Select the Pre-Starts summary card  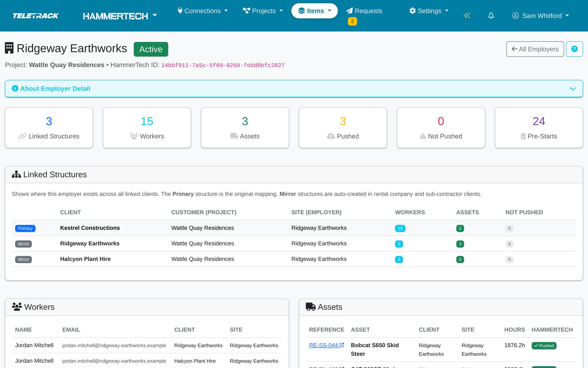point(539,128)
